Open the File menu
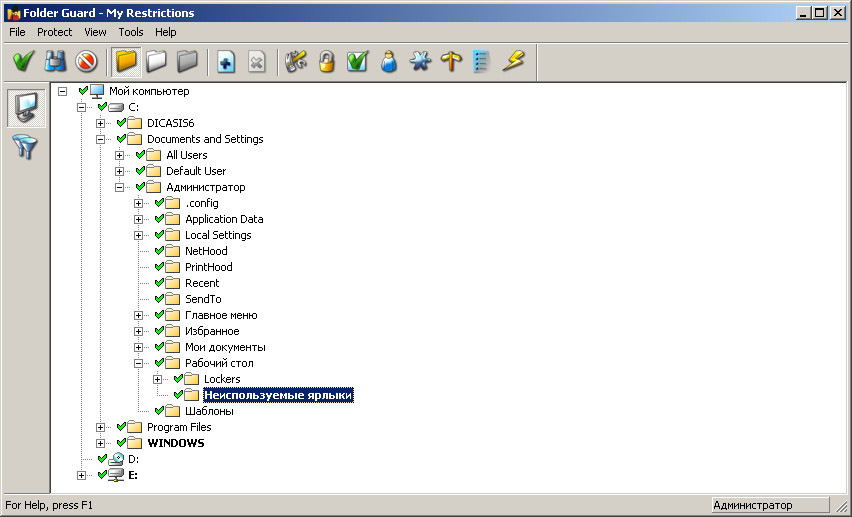The image size is (852, 517). pyautogui.click(x=17, y=32)
